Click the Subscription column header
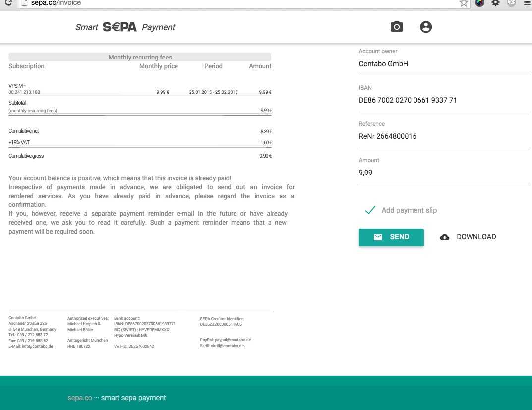This screenshot has height=410, width=532. pyautogui.click(x=26, y=66)
